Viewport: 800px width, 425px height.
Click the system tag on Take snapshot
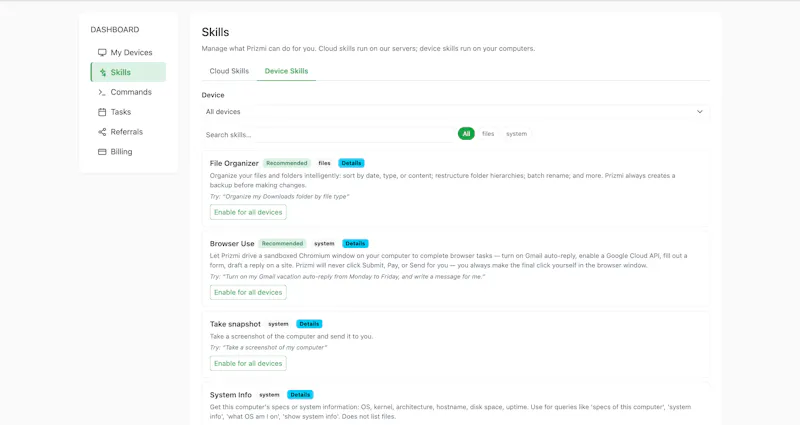pyautogui.click(x=278, y=324)
